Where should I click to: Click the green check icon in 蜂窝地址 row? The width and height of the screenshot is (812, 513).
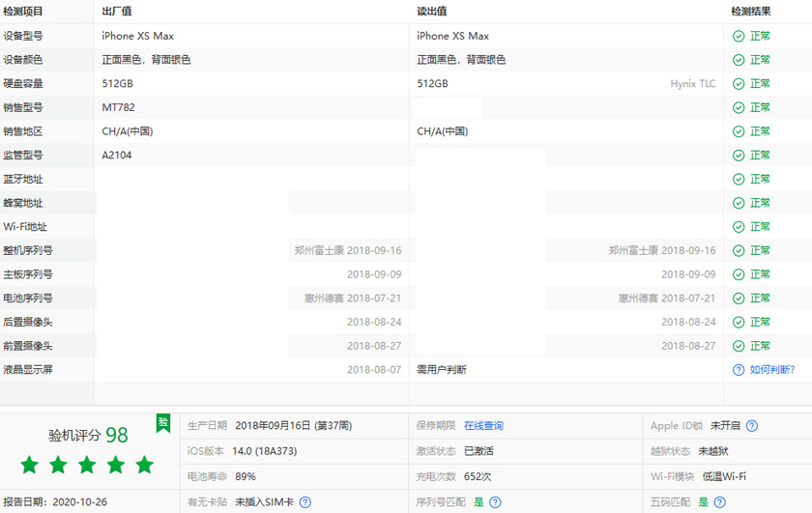coord(739,203)
